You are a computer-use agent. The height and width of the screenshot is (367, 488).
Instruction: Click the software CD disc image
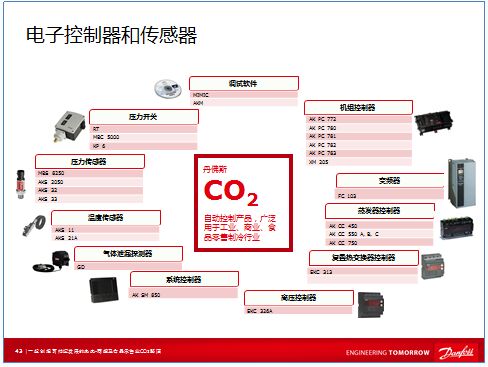168,88
